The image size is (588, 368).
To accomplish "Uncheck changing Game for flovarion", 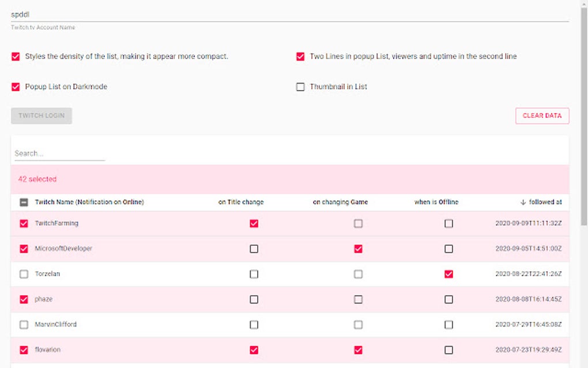I will click(358, 350).
